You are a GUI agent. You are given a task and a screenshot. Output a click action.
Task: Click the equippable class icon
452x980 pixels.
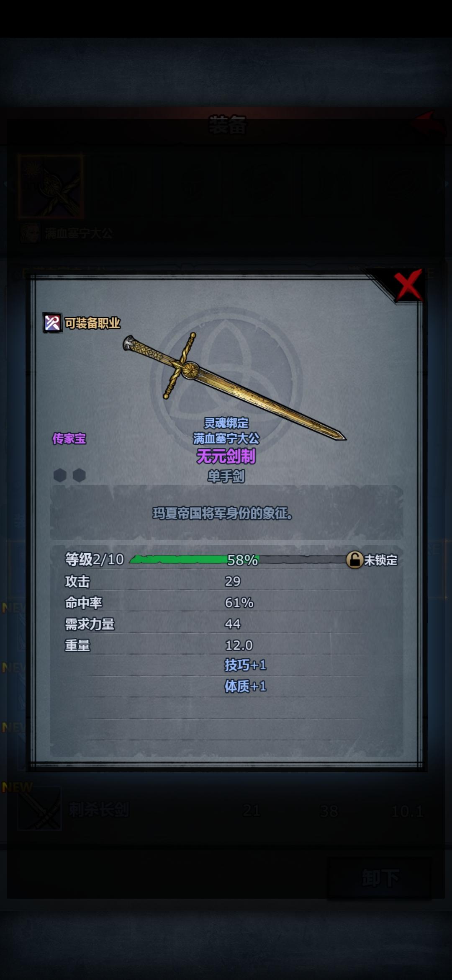[x=52, y=323]
